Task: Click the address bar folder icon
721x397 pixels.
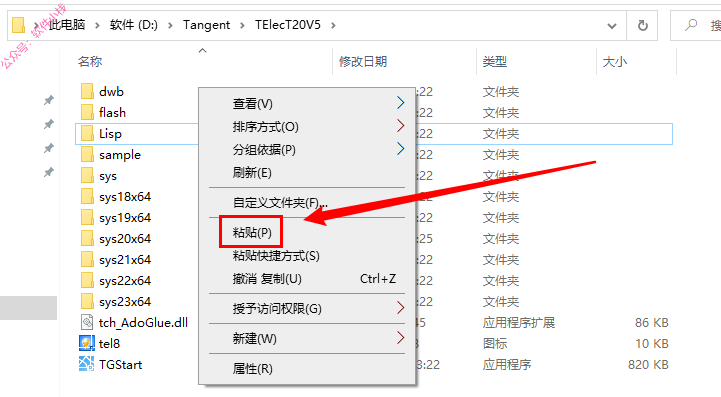Action: click(18, 25)
